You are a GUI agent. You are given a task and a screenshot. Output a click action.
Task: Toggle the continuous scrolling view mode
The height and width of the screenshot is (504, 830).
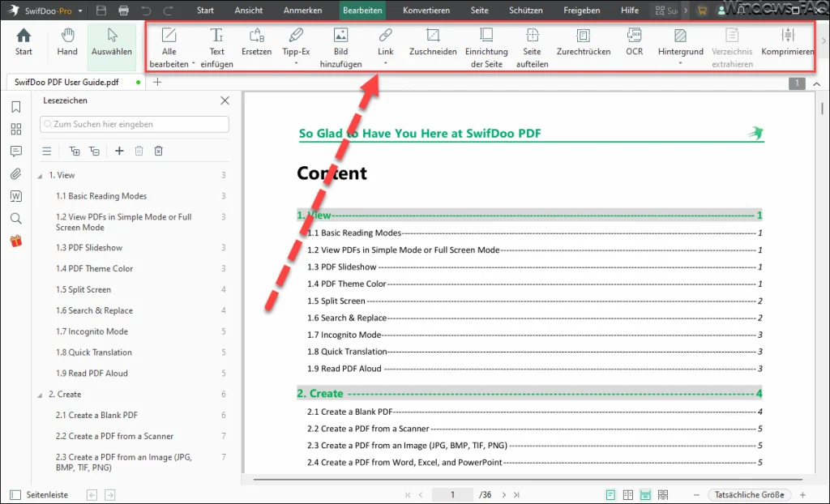click(x=645, y=494)
